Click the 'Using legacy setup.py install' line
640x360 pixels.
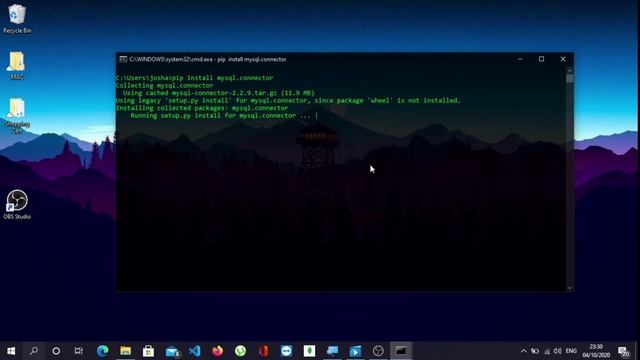pyautogui.click(x=288, y=100)
